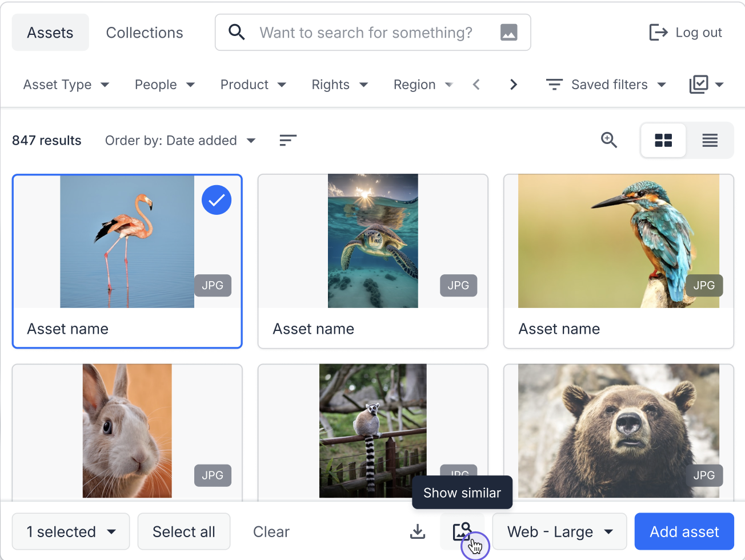Screen dimensions: 745x560
Task: Open the sea turtle image thumbnail
Action: coord(373,241)
